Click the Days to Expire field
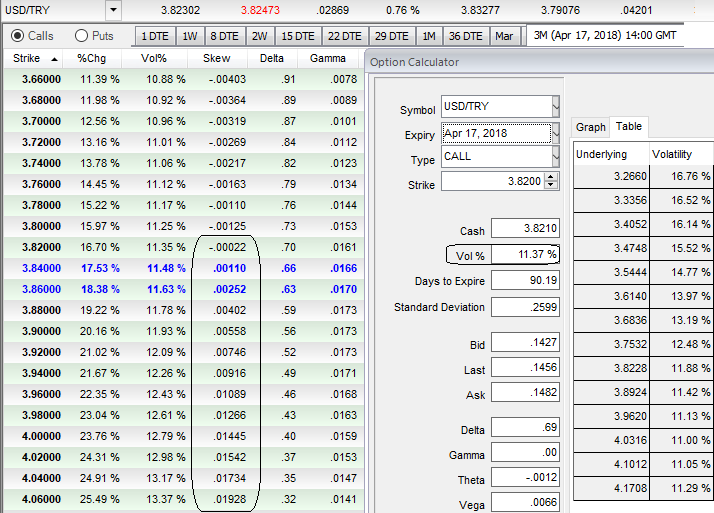The width and height of the screenshot is (714, 513). [x=525, y=281]
